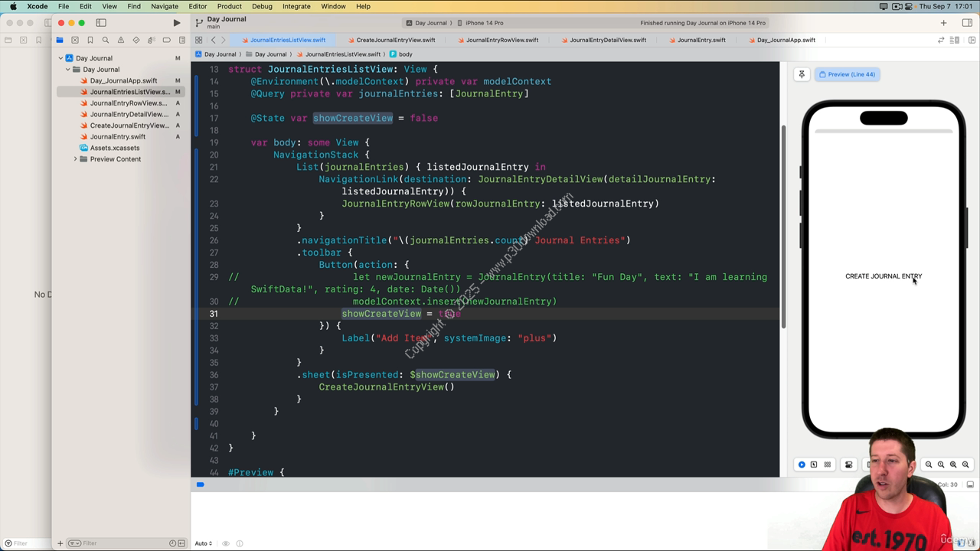Add a new file with navigator plus

tap(60, 543)
